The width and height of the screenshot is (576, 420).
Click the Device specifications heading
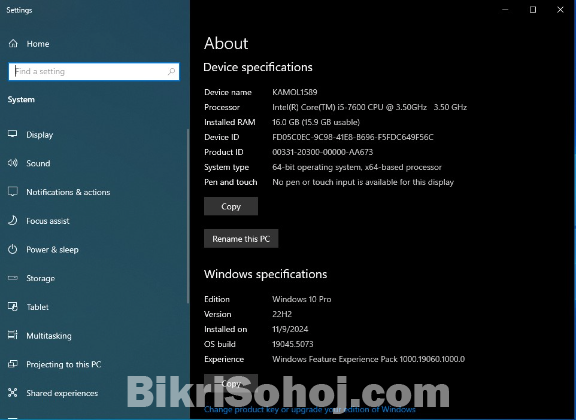point(258,67)
